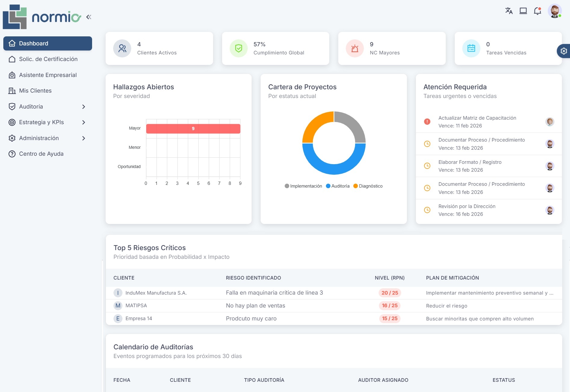
Task: Open Solic. de Certificación menu item
Action: pos(48,59)
